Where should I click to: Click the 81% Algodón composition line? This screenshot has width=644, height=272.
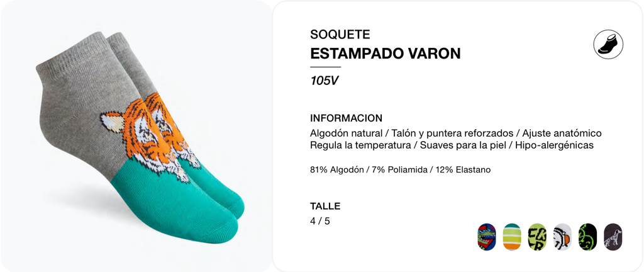pyautogui.click(x=401, y=170)
